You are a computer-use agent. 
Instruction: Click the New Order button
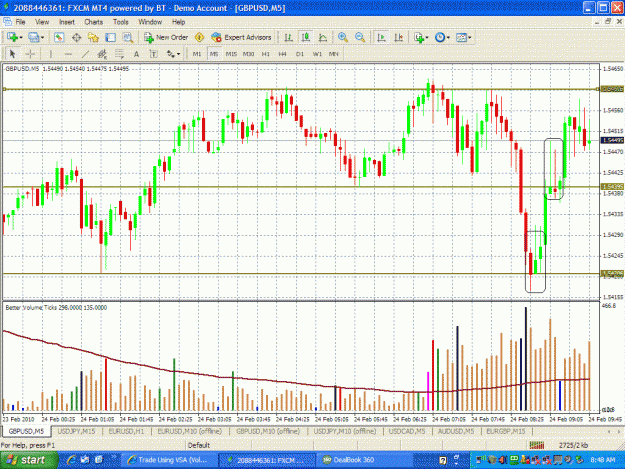166,37
